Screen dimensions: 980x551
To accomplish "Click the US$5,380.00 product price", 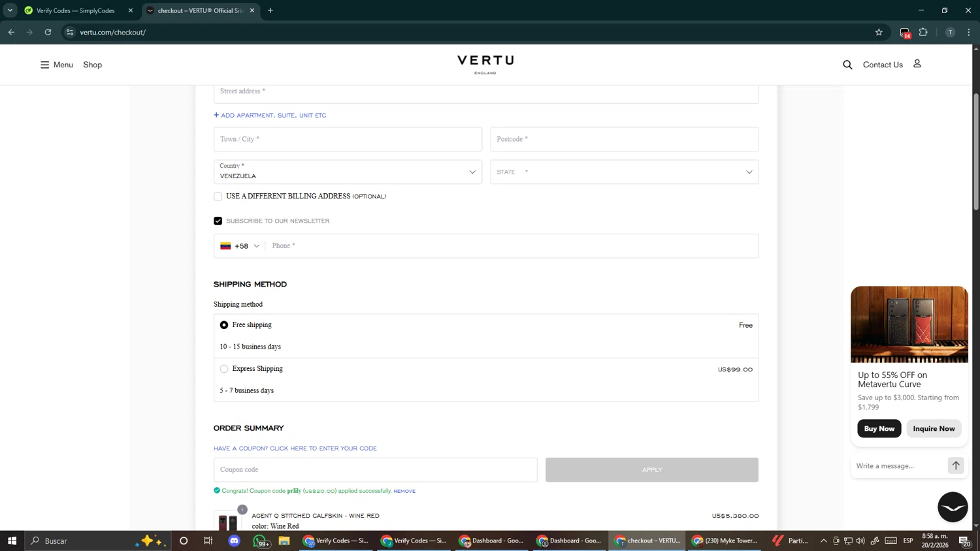I will (x=735, y=516).
